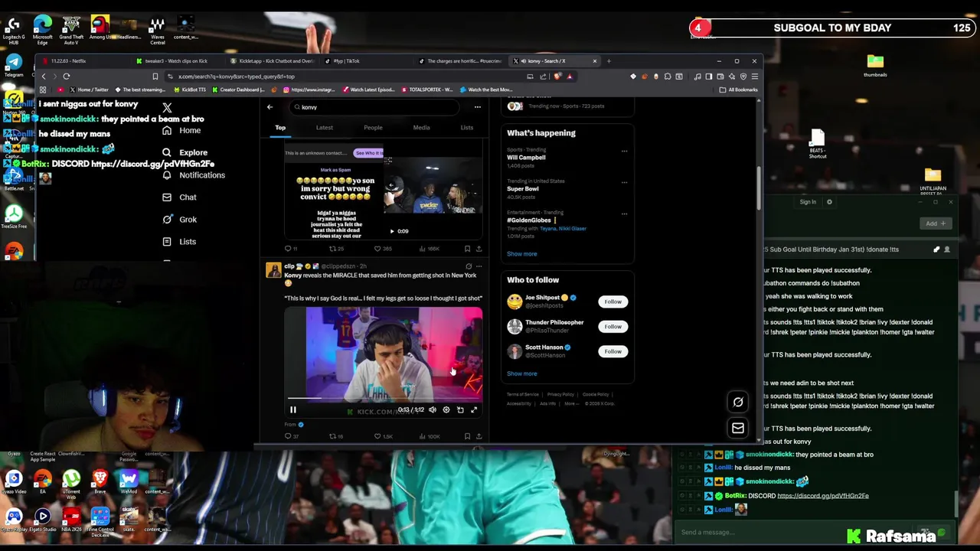Open the search options three-dot menu
980x551 pixels.
tap(477, 107)
